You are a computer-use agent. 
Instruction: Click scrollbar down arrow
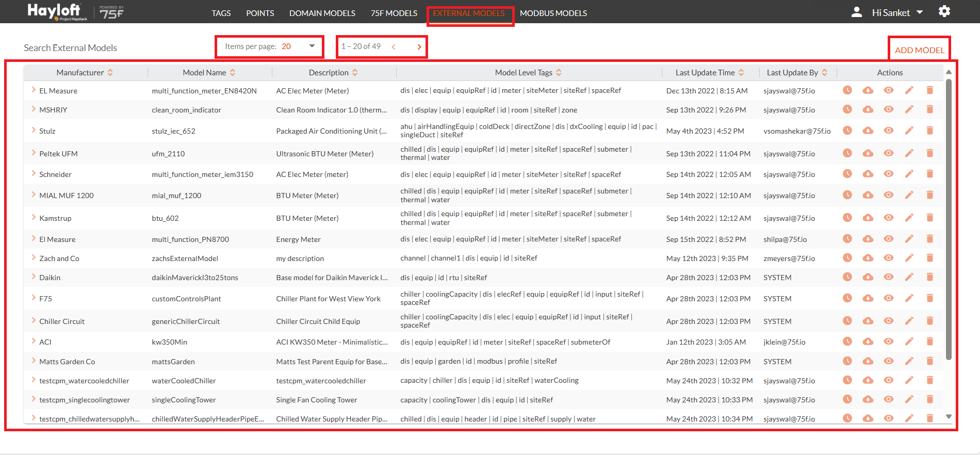(x=949, y=416)
